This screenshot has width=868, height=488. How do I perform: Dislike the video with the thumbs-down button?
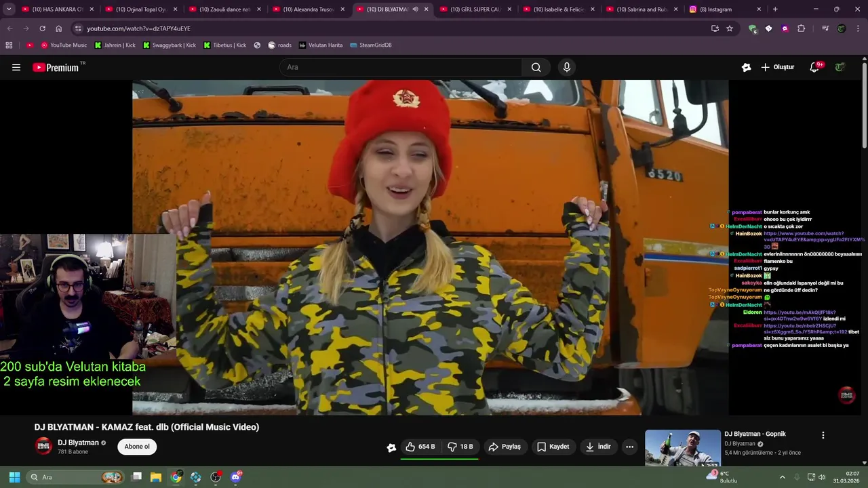click(x=460, y=447)
